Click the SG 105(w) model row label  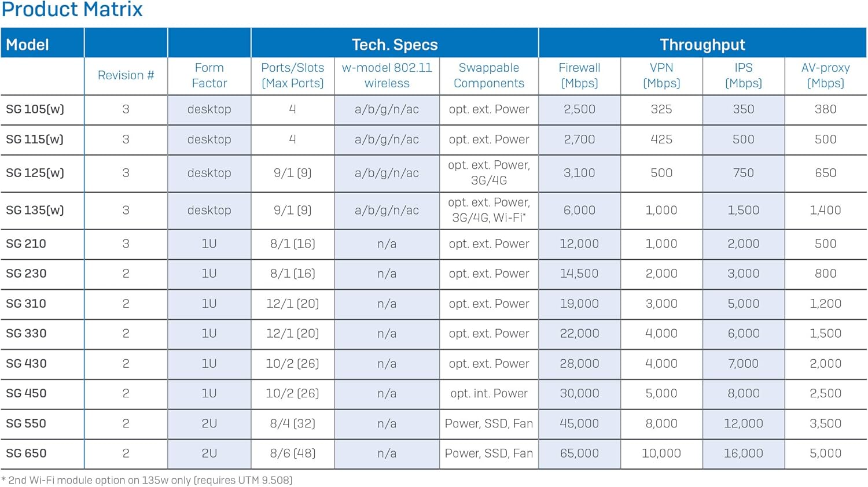pyautogui.click(x=35, y=109)
